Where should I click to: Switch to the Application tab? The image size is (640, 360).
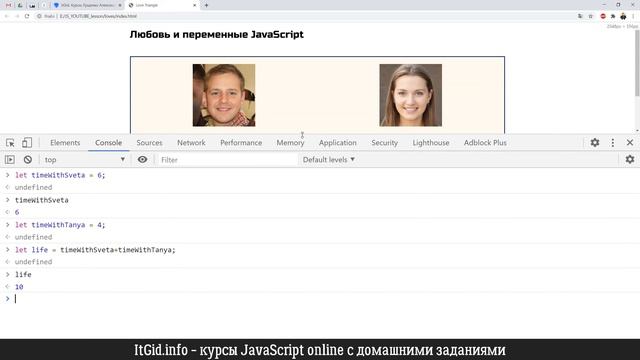[338, 142]
